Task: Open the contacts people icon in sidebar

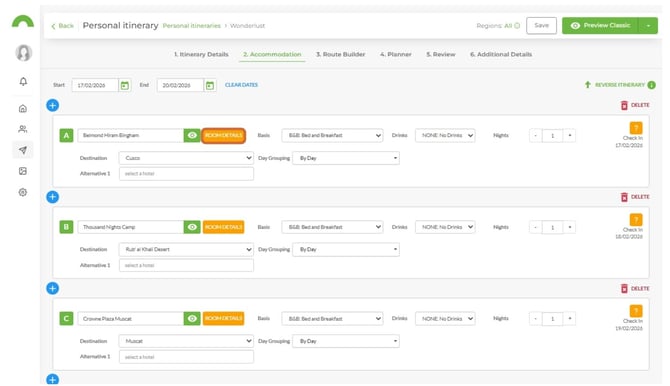Action: point(23,129)
